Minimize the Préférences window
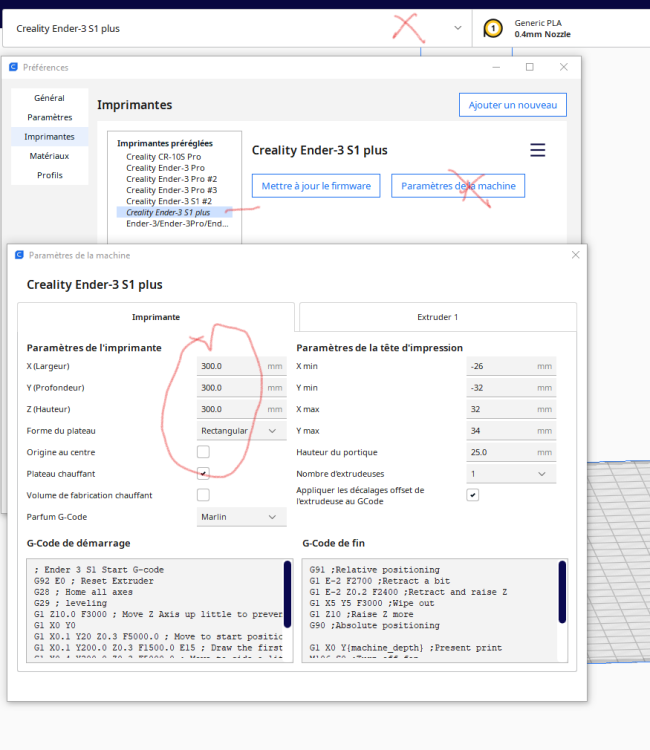 [496, 67]
